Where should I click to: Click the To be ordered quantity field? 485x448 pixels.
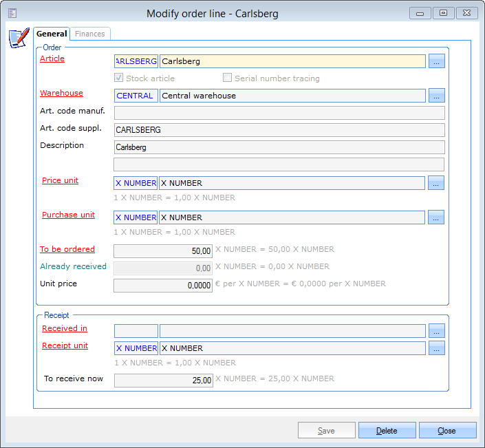(163, 251)
